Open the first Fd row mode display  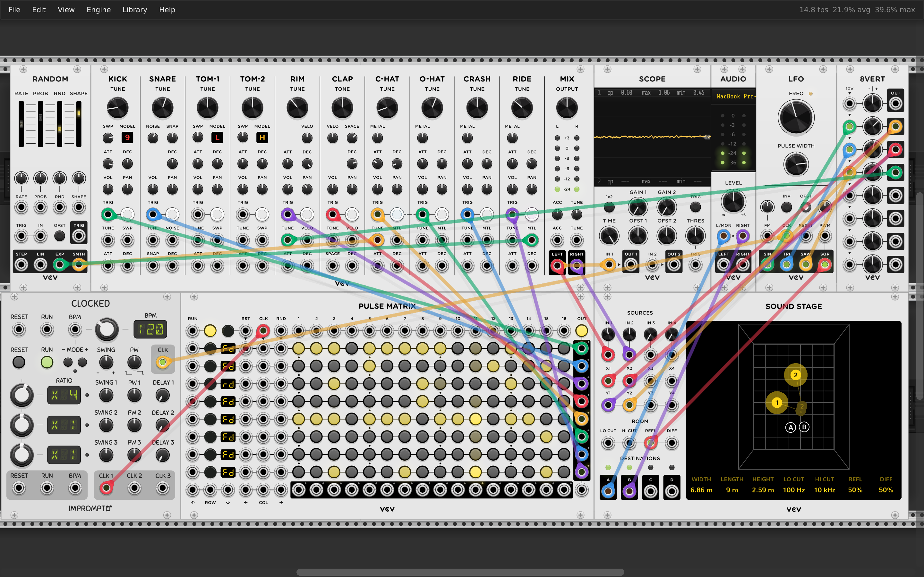tap(228, 348)
